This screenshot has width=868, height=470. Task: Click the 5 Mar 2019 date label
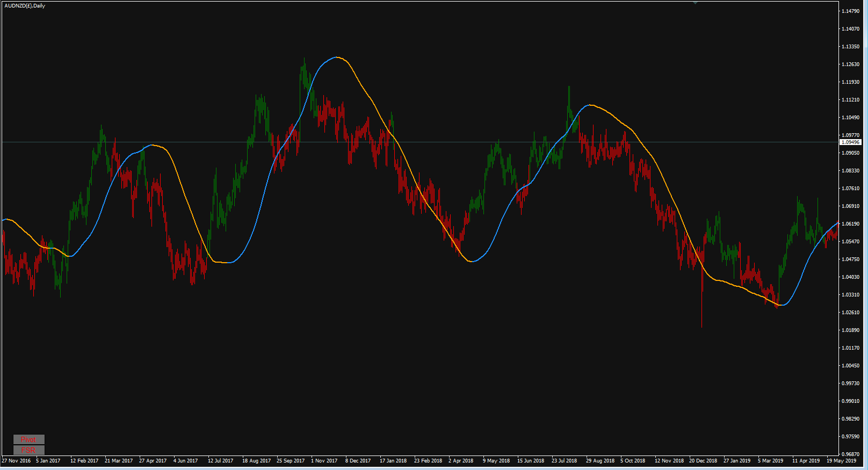tap(771, 461)
